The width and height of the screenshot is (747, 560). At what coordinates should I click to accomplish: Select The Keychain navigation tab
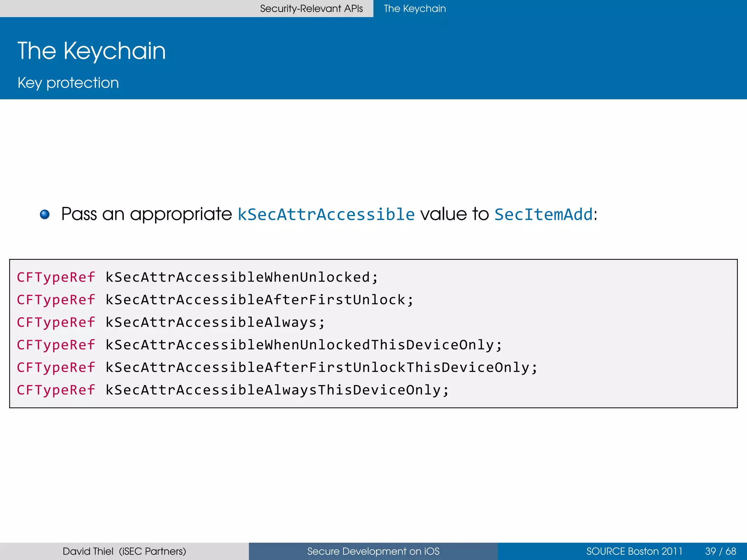[415, 8]
